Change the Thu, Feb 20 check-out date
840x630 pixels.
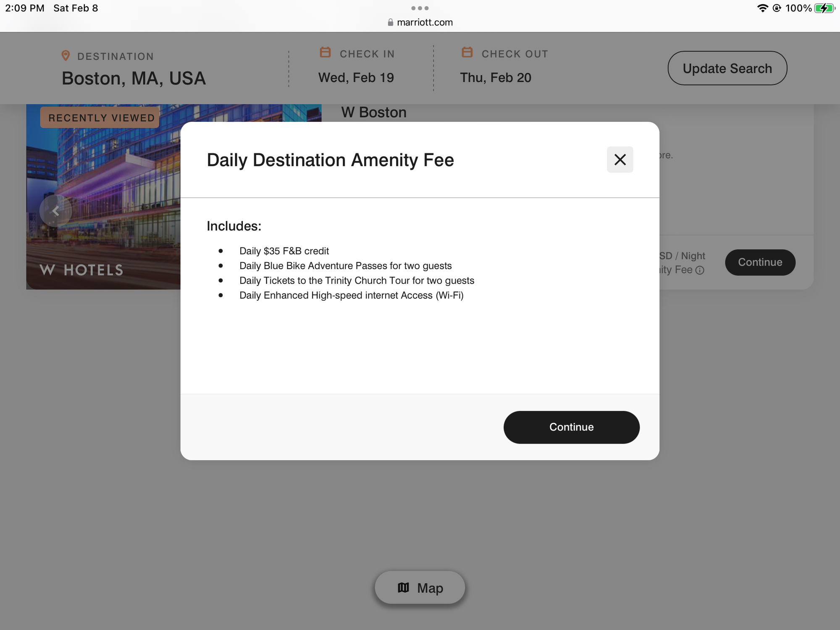click(496, 78)
